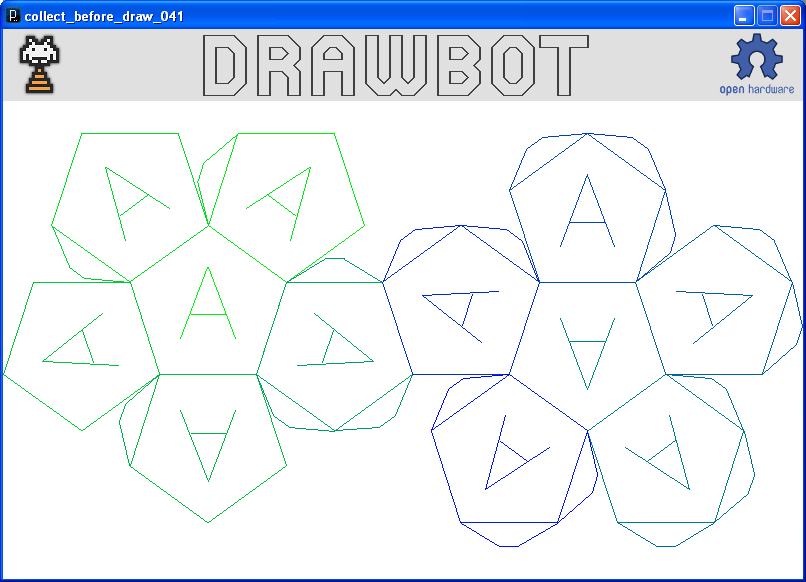Click the space invader robot icon

(x=38, y=64)
